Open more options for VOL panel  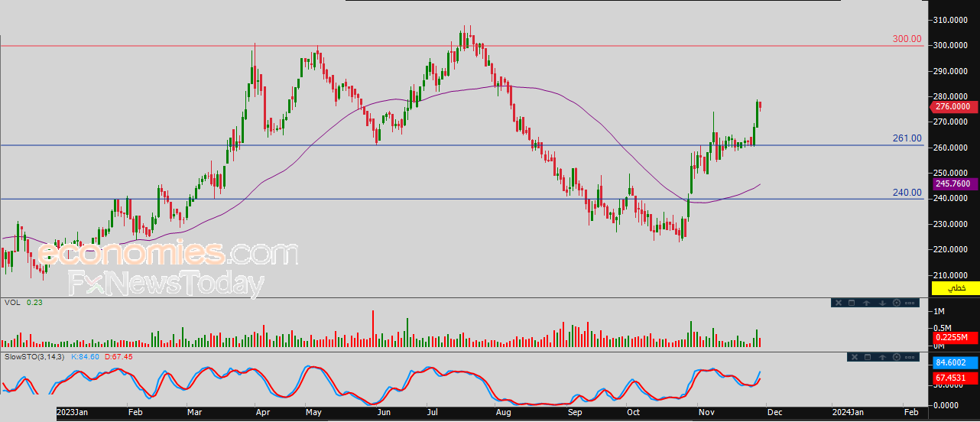tap(910, 303)
